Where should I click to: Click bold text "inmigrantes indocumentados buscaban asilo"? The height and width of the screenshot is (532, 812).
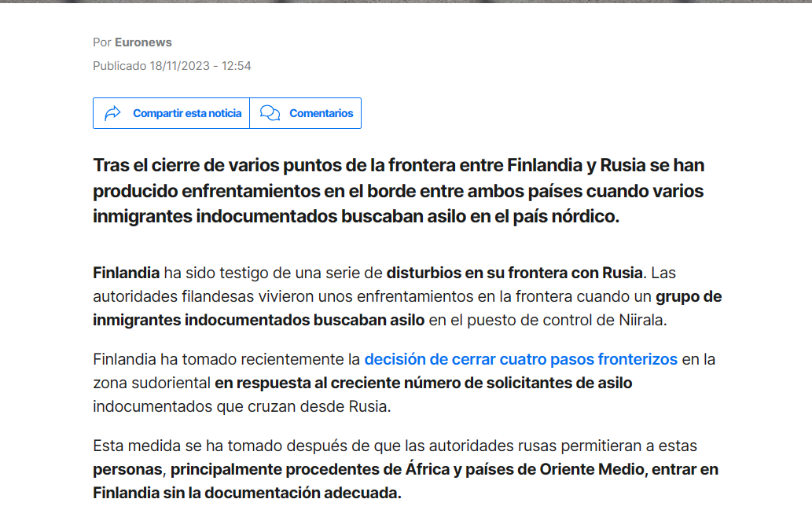[x=259, y=320]
